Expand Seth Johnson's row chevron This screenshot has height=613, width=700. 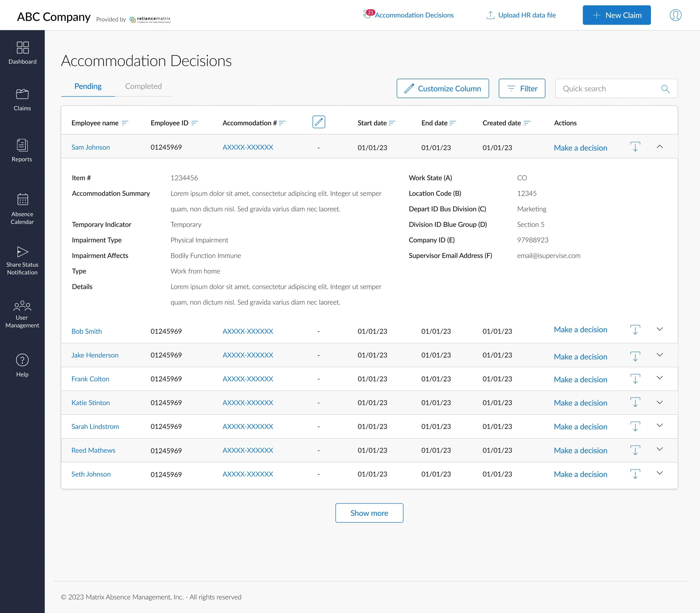(x=660, y=473)
